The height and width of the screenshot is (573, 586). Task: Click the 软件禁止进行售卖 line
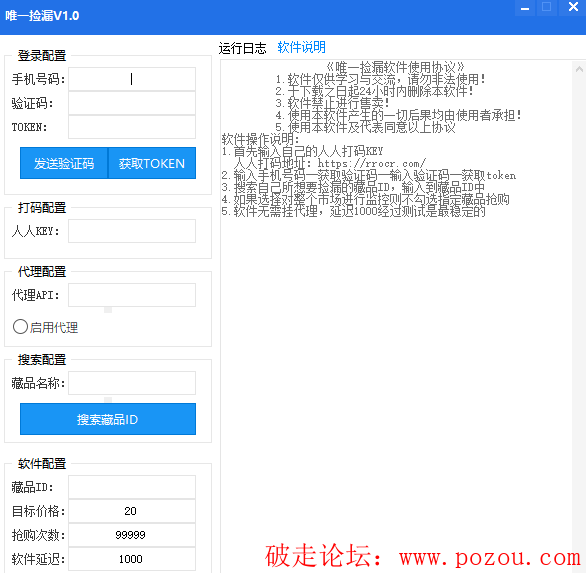coord(332,103)
